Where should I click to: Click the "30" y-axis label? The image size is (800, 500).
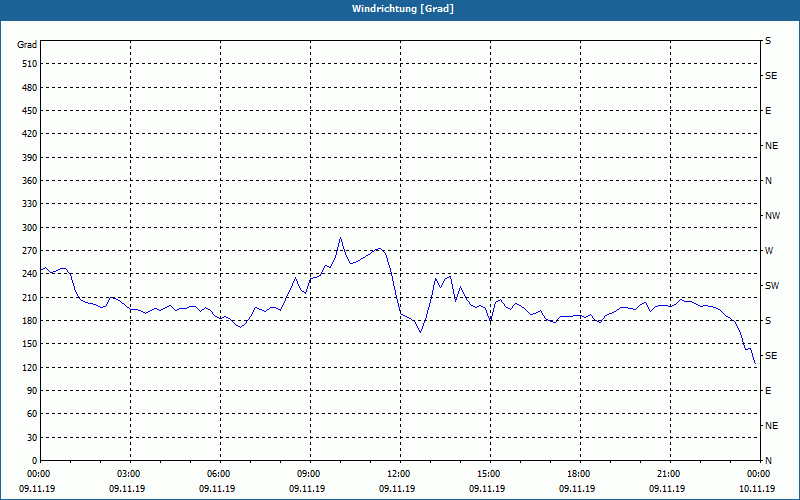(x=32, y=437)
